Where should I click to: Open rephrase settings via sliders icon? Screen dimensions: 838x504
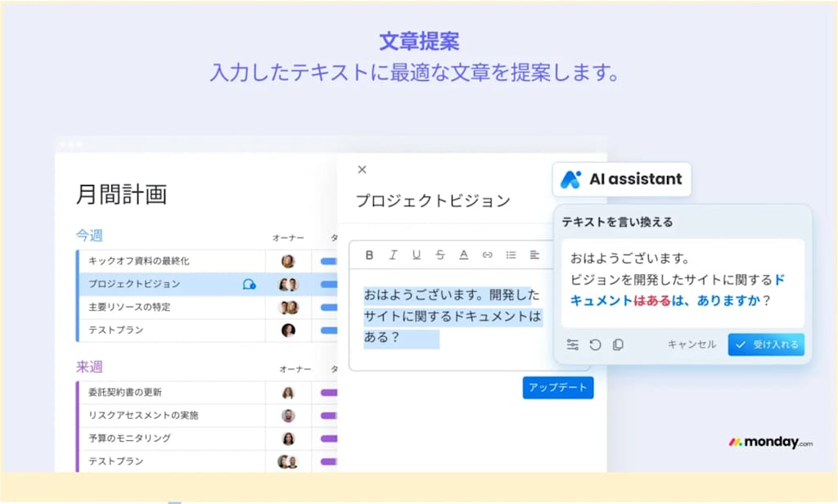(x=573, y=344)
